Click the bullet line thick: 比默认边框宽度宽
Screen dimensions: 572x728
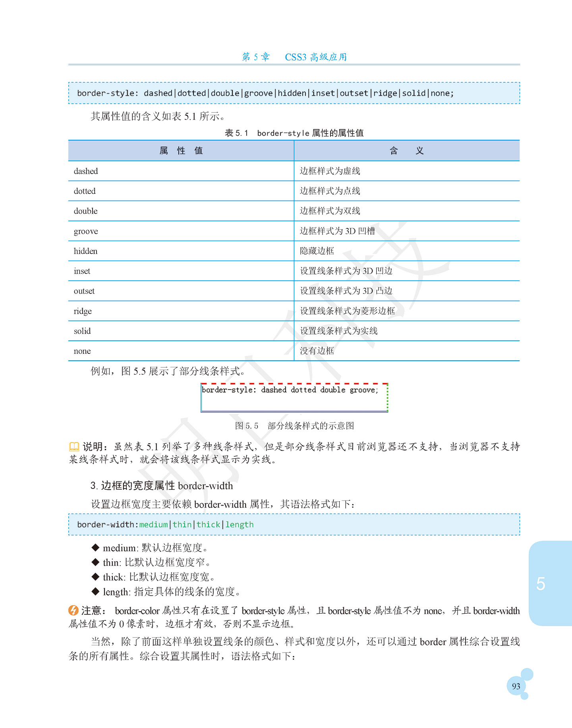coord(153,577)
